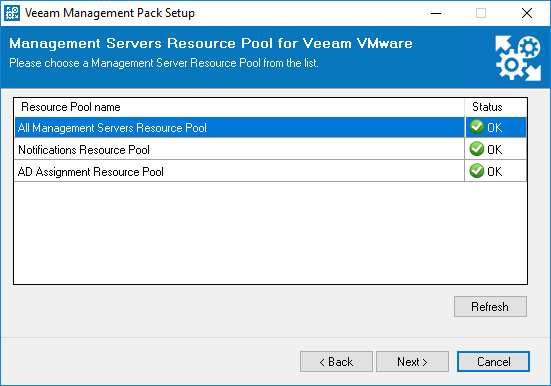Click the Veeam app icon in title bar
551x386 pixels.
tap(12, 13)
